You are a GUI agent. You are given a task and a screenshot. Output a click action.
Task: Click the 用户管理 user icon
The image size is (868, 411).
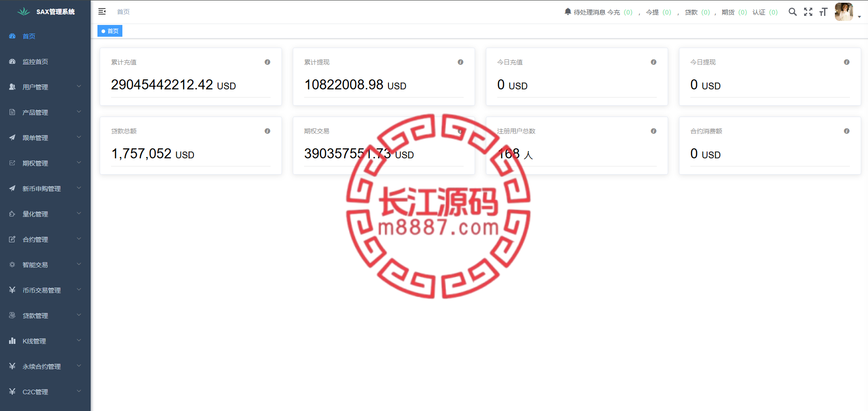pos(12,87)
